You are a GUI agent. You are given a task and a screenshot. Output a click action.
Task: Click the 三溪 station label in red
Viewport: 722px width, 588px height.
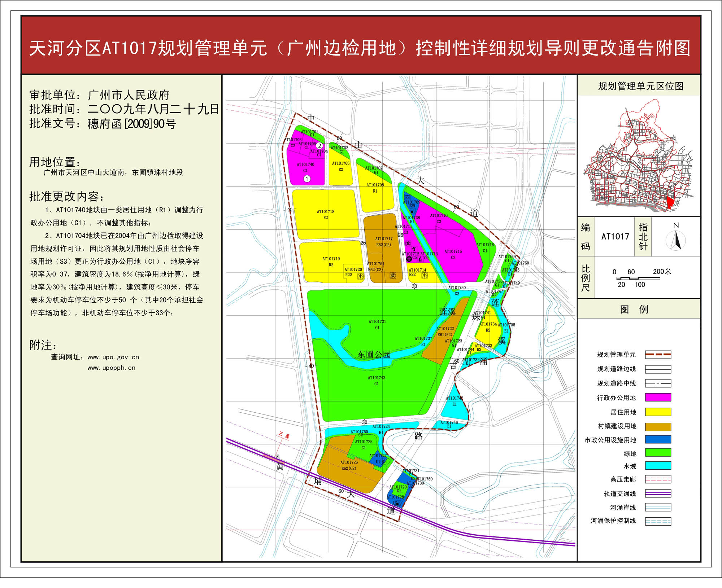[x=284, y=435]
